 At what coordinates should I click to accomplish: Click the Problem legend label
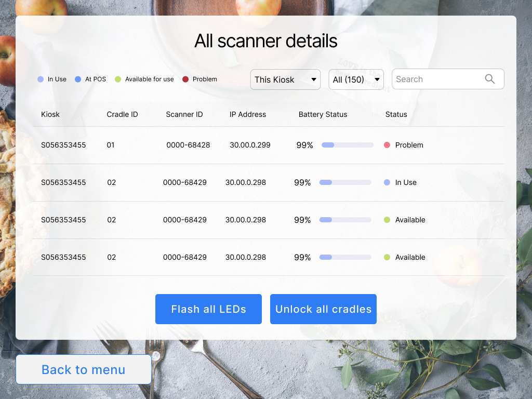(x=205, y=79)
